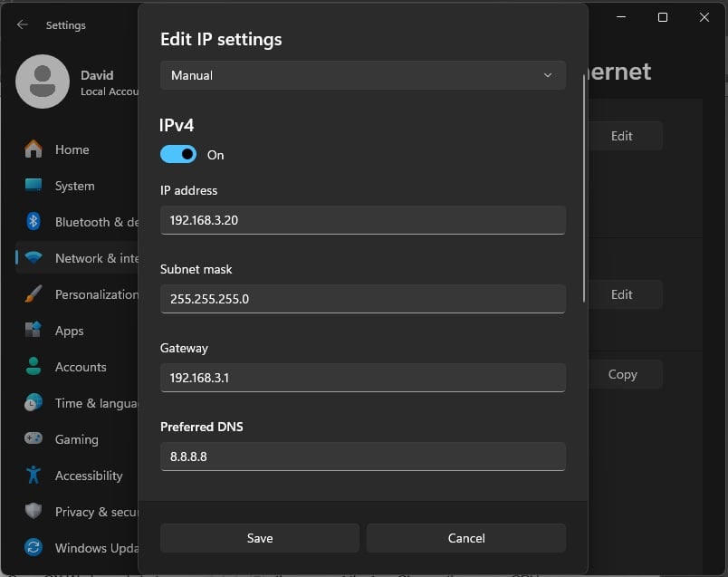Screen dimensions: 728x577
Task: Click Personalization label in sidebar
Action: (x=97, y=294)
